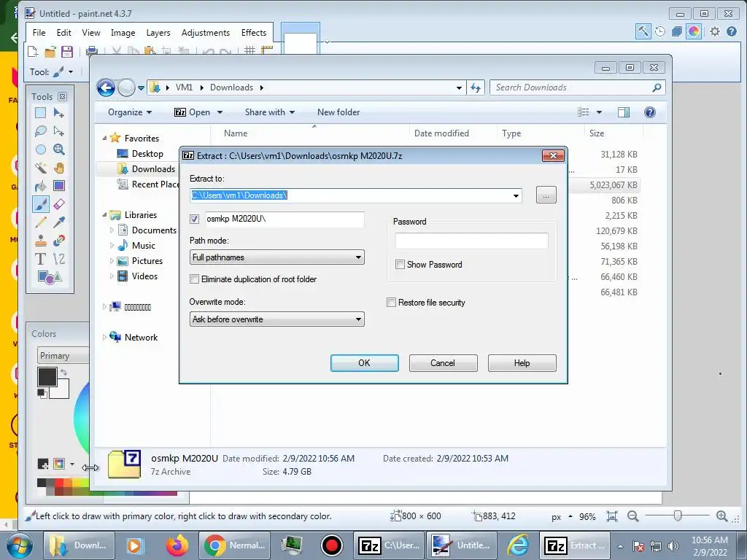This screenshot has height=560, width=747.
Task: Open Firefox from the taskbar
Action: pos(177,545)
